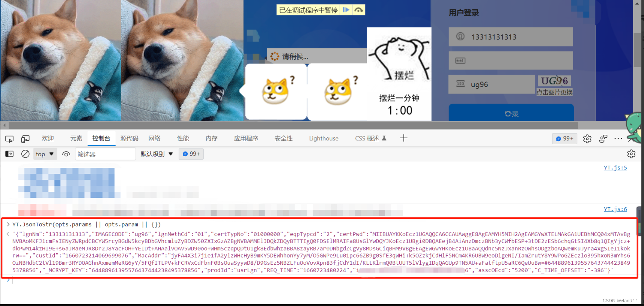The image size is (644, 306).
Task: Open the DevTools more options menu
Action: click(618, 139)
